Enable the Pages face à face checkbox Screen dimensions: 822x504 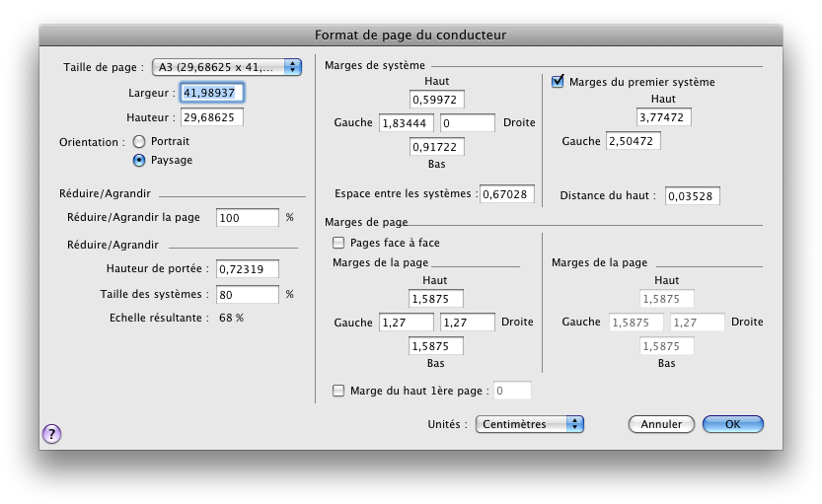pos(339,243)
